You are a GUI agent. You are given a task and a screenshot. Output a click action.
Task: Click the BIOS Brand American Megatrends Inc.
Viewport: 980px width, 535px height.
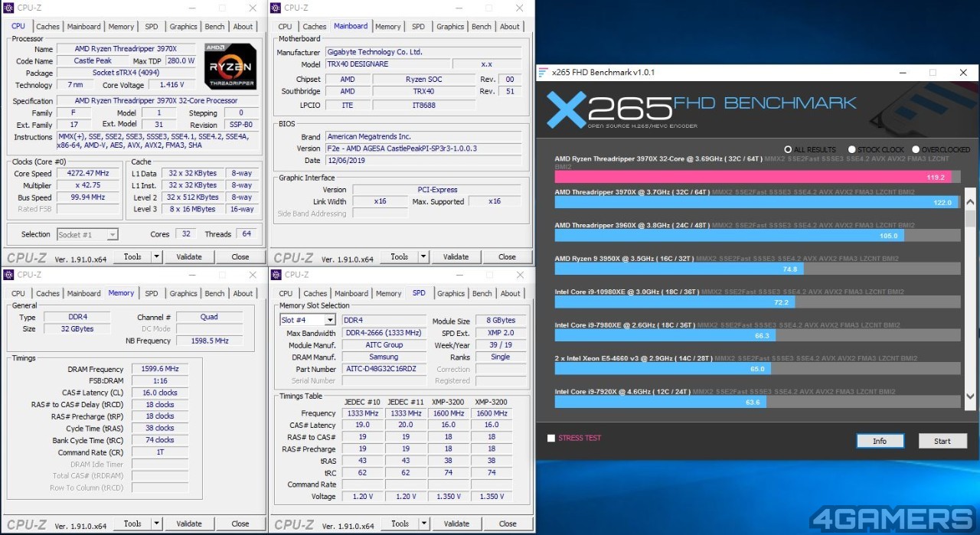(x=423, y=136)
